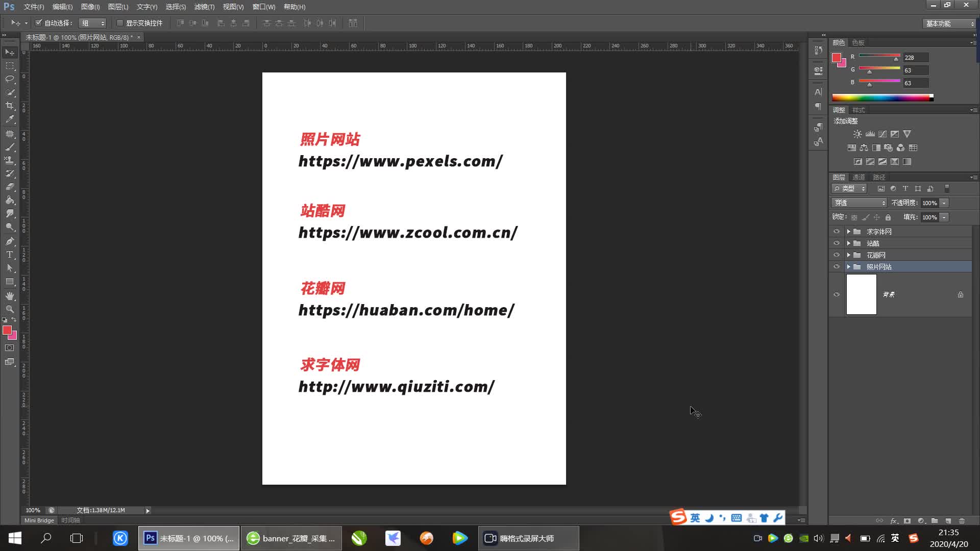Select the Horizontal Type tool
980x551 pixels.
coord(10,255)
